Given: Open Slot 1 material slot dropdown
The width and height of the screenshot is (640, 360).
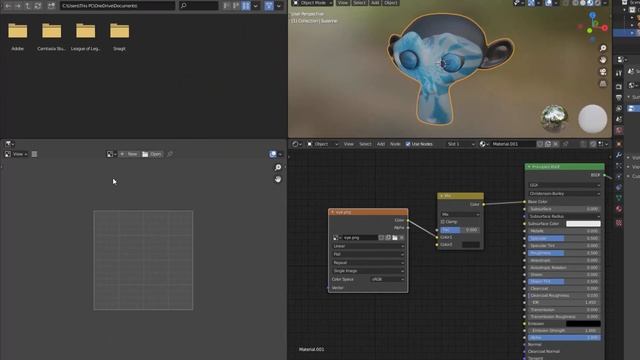Looking at the screenshot, I should tap(461, 144).
